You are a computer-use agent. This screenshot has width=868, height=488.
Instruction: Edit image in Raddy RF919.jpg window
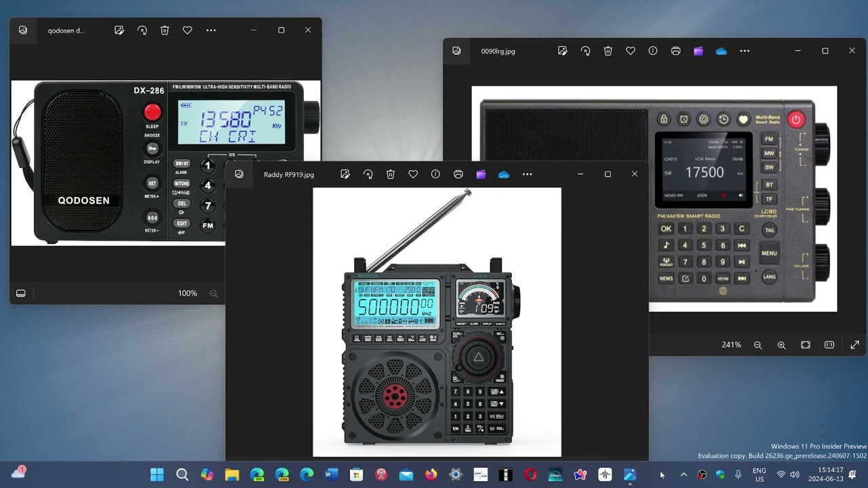[345, 174]
